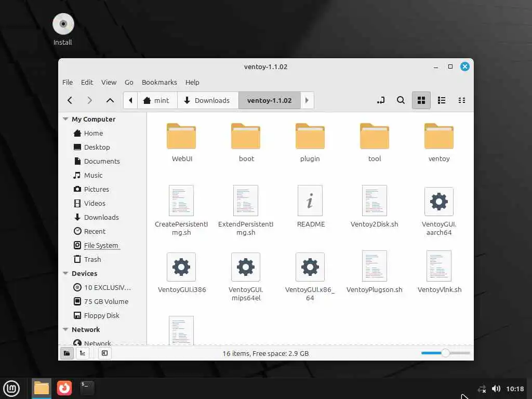
Task: Open the file search tool
Action: (x=401, y=100)
